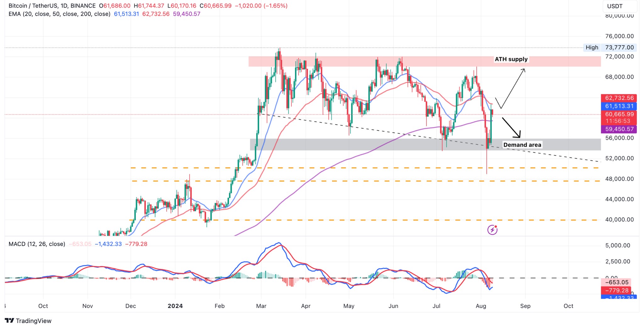Viewport: 644px width, 329px height.
Task: Click the 52,000.00 price axis label
Action: [619, 158]
